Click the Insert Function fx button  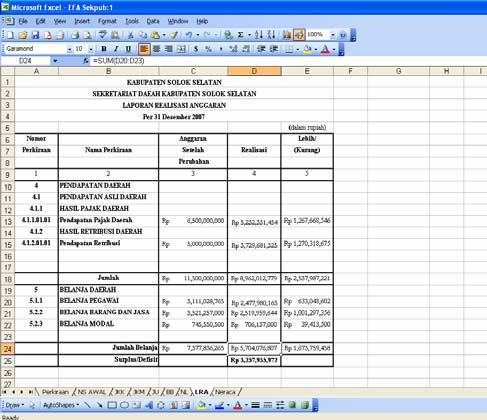(86, 61)
